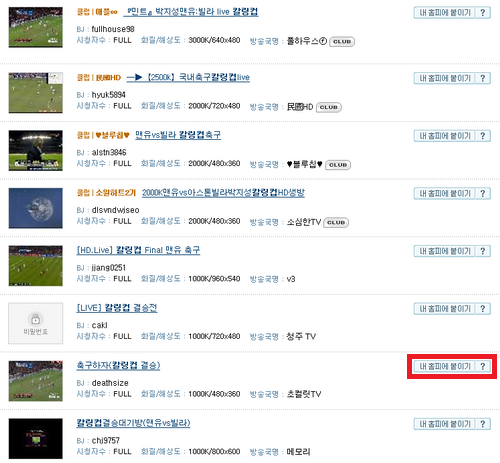Open the help icon in dlsvndwjseo's row
The image size is (500, 463).
(x=483, y=194)
